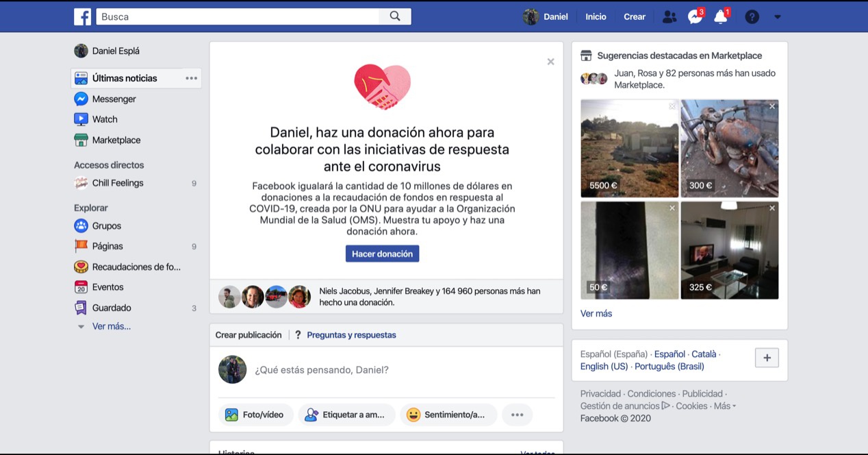
Task: Switch language to Português (Brasil)
Action: (669, 367)
